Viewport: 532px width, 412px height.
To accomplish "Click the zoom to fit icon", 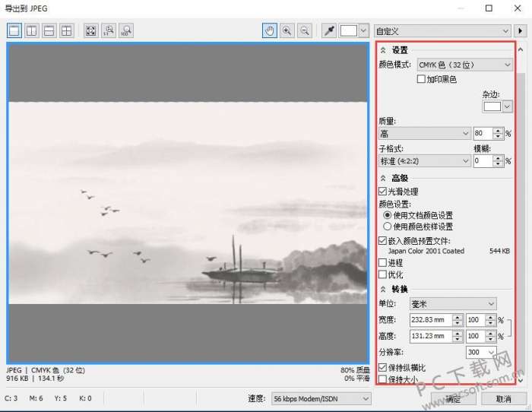I will coord(91,31).
